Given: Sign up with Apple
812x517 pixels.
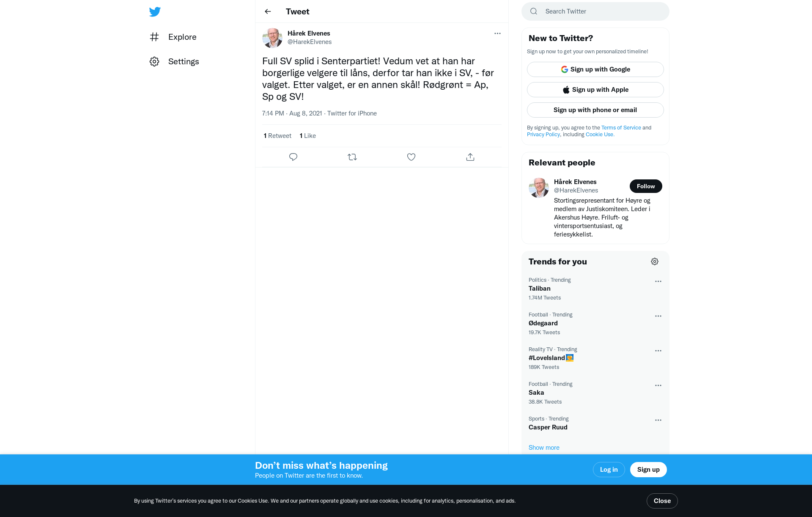Looking at the screenshot, I should (595, 90).
